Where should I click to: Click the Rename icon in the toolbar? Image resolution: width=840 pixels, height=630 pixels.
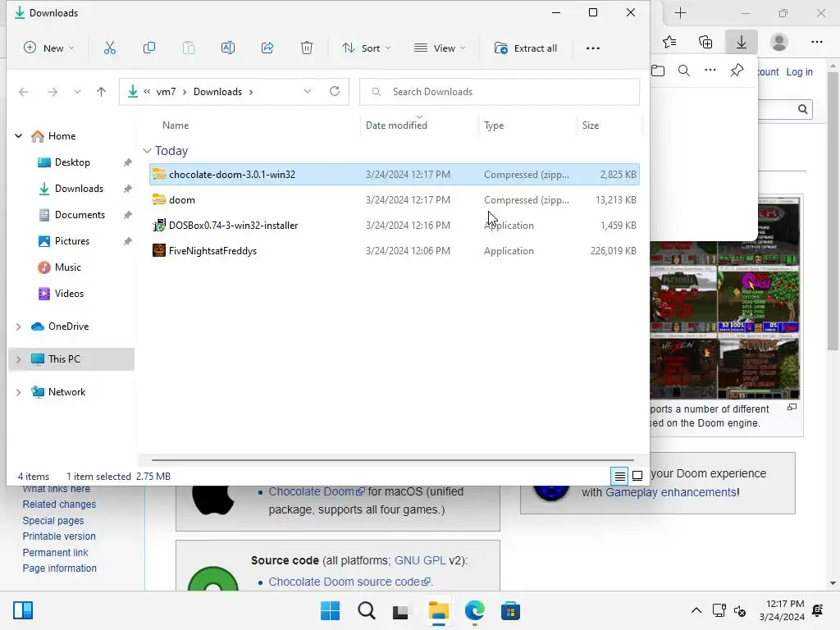point(228,48)
